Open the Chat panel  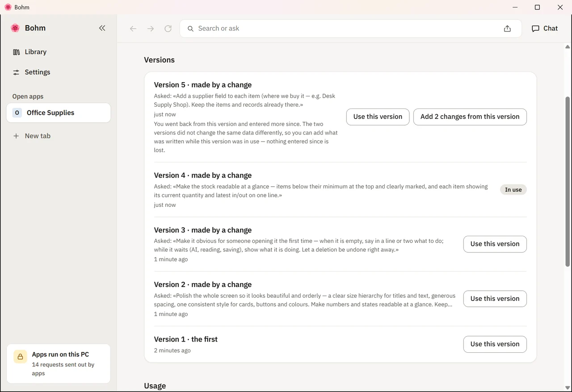click(x=545, y=28)
